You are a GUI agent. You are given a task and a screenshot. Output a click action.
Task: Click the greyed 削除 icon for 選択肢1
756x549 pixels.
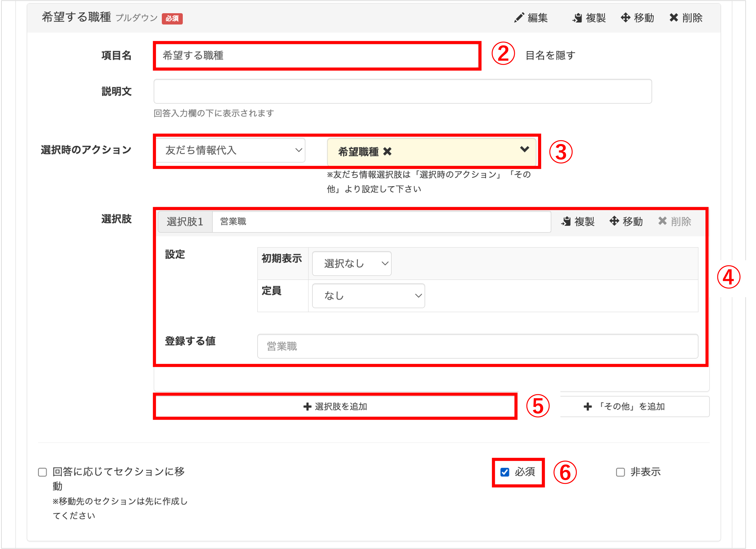663,221
